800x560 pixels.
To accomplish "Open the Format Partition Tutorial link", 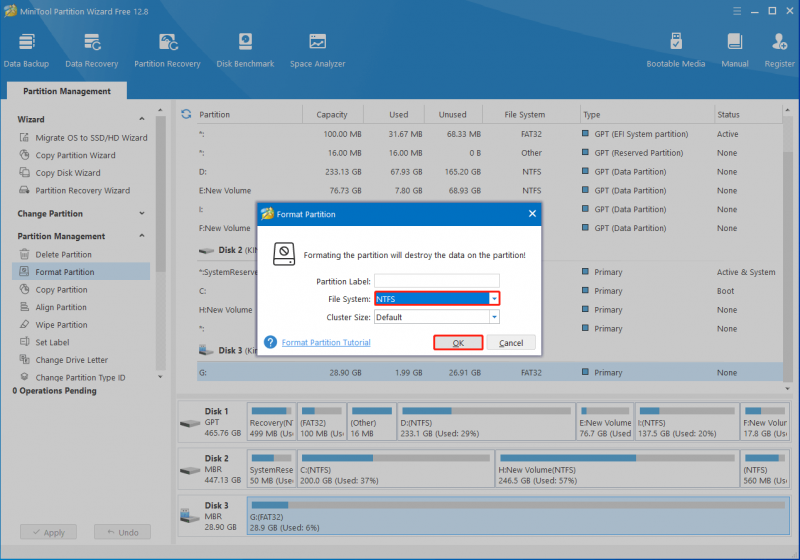I will coord(326,342).
